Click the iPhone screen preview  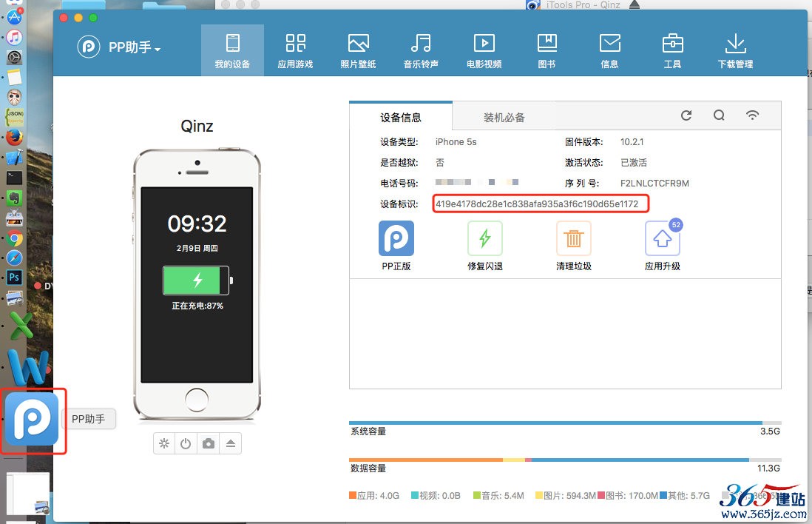click(x=197, y=284)
